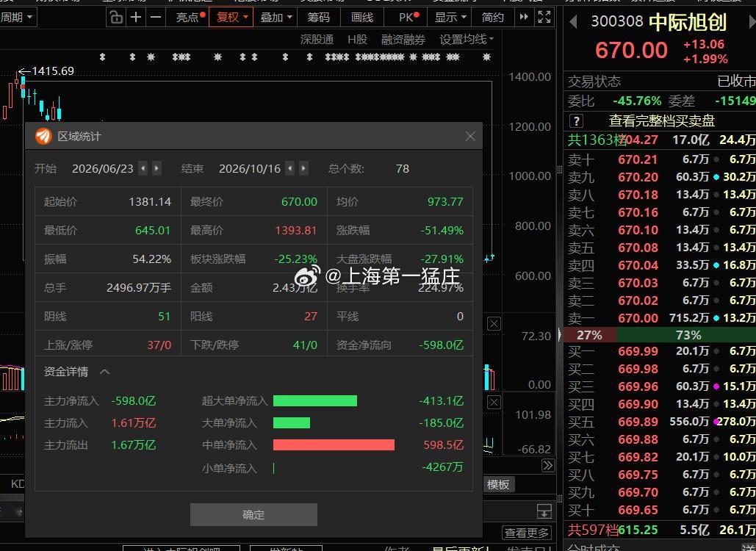Click the cyan dot in 卖一 row
756x551 pixels.
[716, 318]
